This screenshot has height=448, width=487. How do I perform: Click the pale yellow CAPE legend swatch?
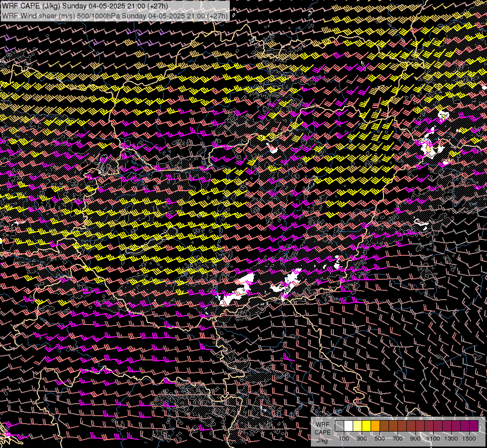tap(358, 426)
